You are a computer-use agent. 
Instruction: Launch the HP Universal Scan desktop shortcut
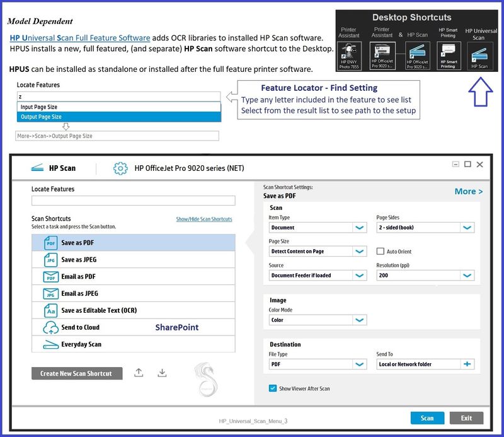pos(479,57)
